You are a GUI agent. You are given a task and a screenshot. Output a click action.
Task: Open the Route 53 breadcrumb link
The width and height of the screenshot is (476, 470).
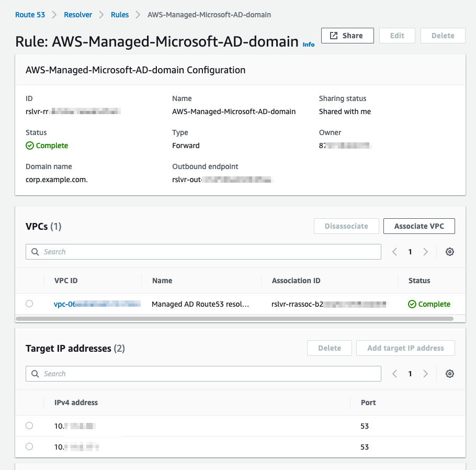pyautogui.click(x=30, y=15)
